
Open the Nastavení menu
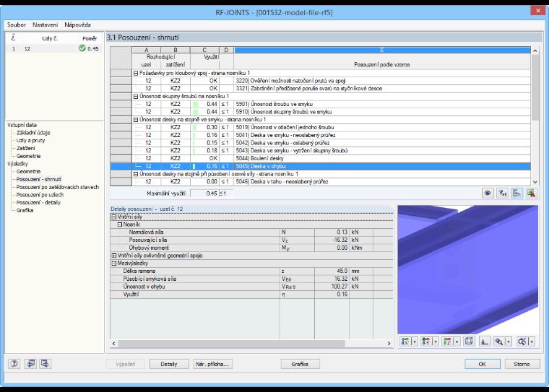[x=46, y=25]
